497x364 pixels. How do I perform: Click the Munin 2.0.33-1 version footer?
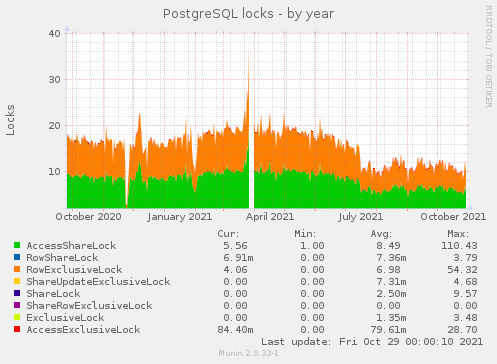[248, 353]
